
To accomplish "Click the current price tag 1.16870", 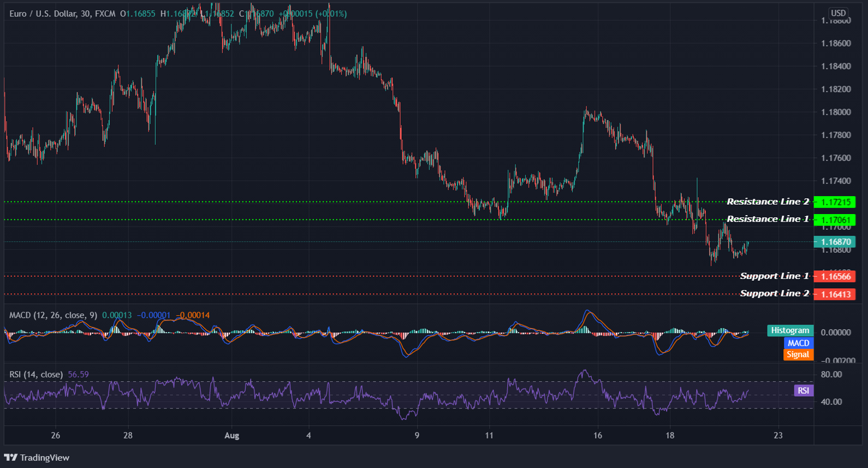I will tap(835, 242).
